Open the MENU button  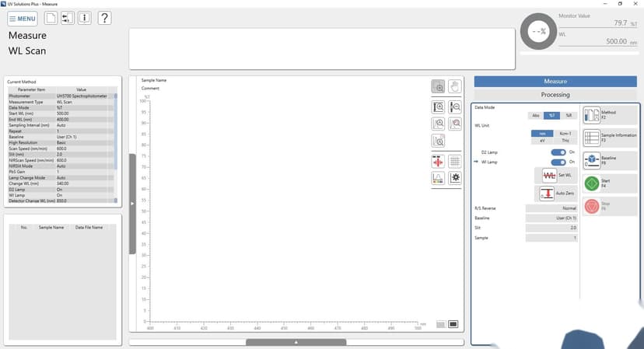(x=23, y=19)
